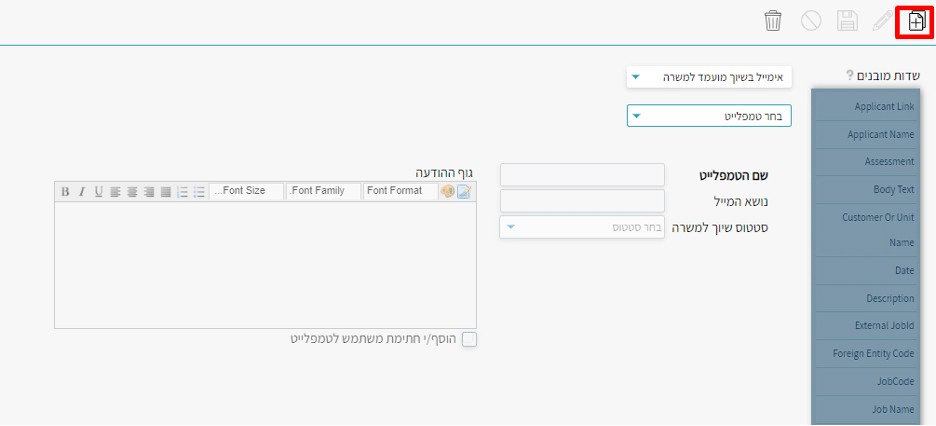Click the trash can delete icon
The image size is (936, 426).
tap(773, 21)
